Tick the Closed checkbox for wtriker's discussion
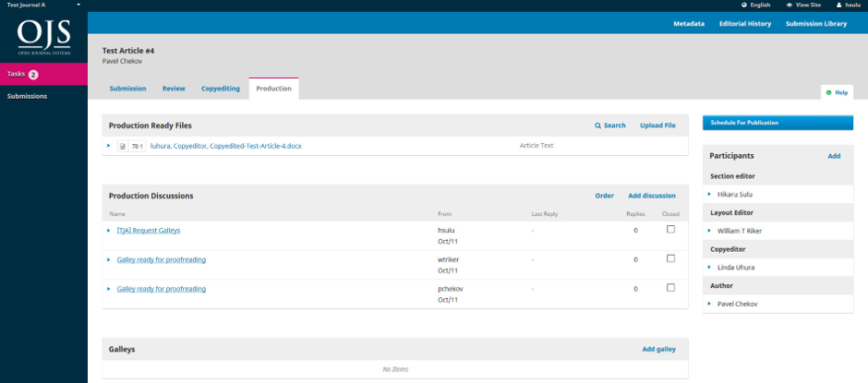The image size is (868, 383). 670,257
